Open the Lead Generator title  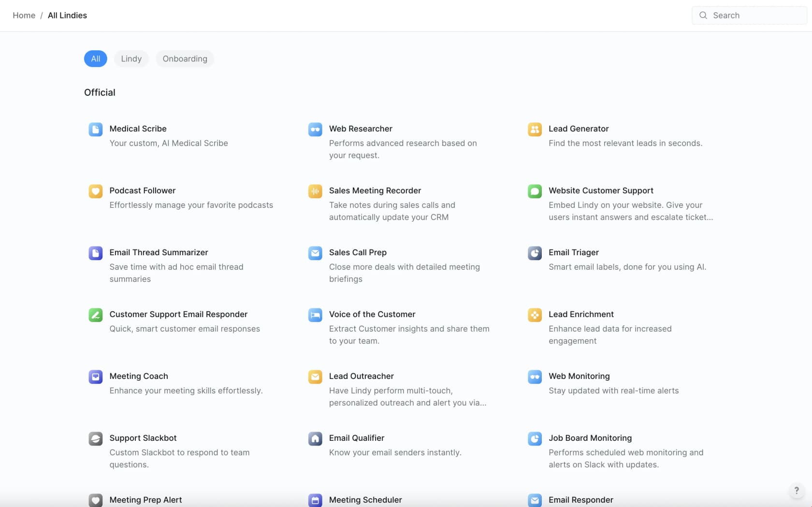tap(579, 129)
